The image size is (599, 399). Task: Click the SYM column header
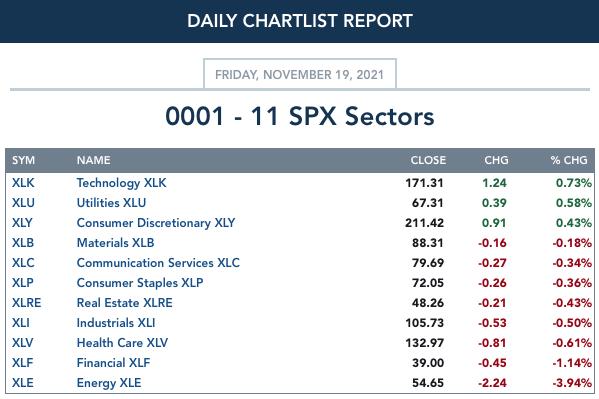pyautogui.click(x=23, y=160)
